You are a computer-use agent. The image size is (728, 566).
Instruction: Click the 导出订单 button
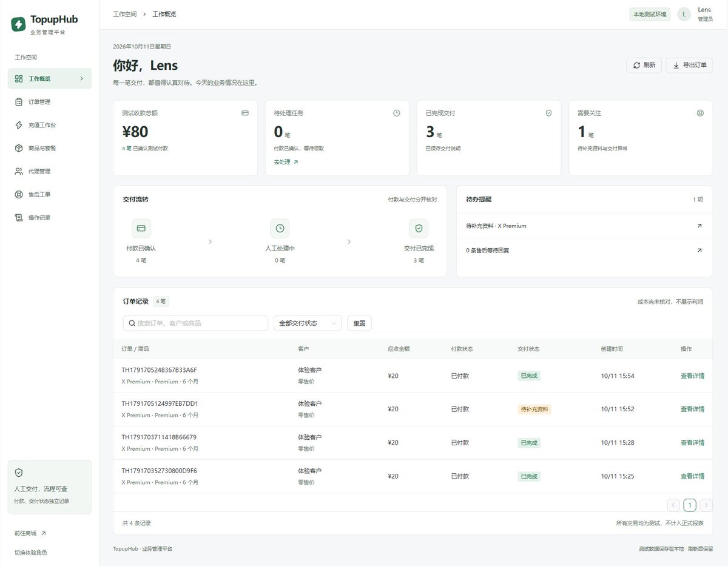(689, 65)
